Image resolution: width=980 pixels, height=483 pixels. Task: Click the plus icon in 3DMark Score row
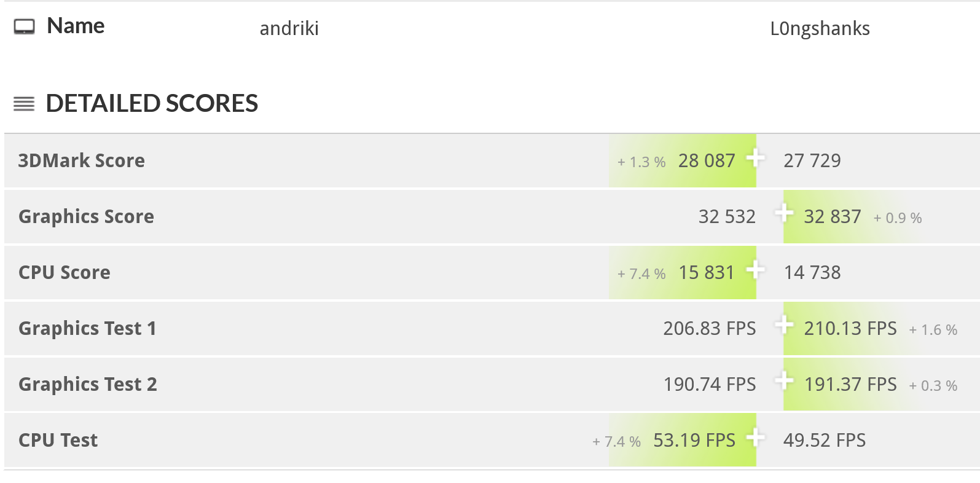(x=755, y=158)
